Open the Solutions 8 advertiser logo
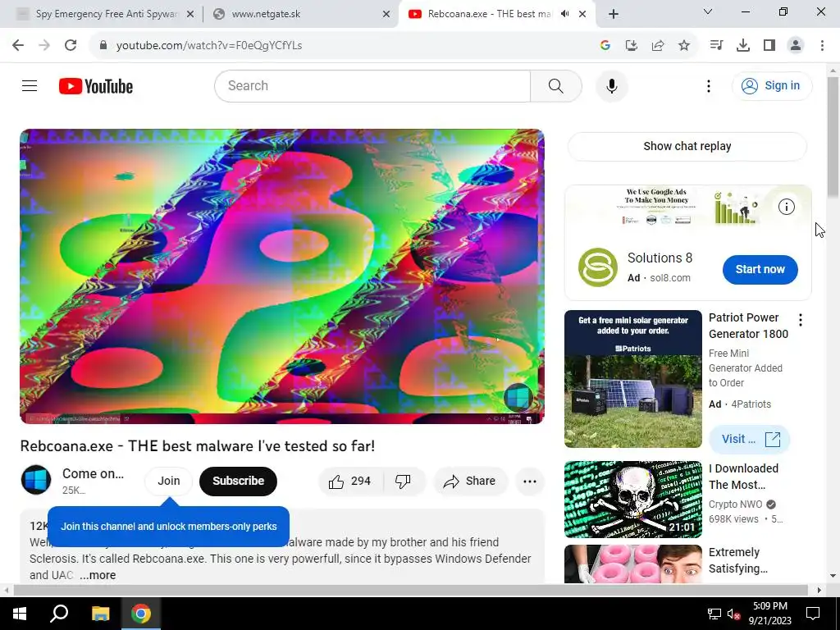Viewport: 840px width, 630px height. [x=598, y=267]
